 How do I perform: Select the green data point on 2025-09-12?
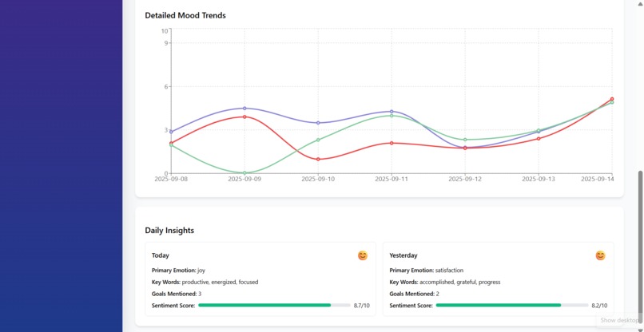(465, 140)
